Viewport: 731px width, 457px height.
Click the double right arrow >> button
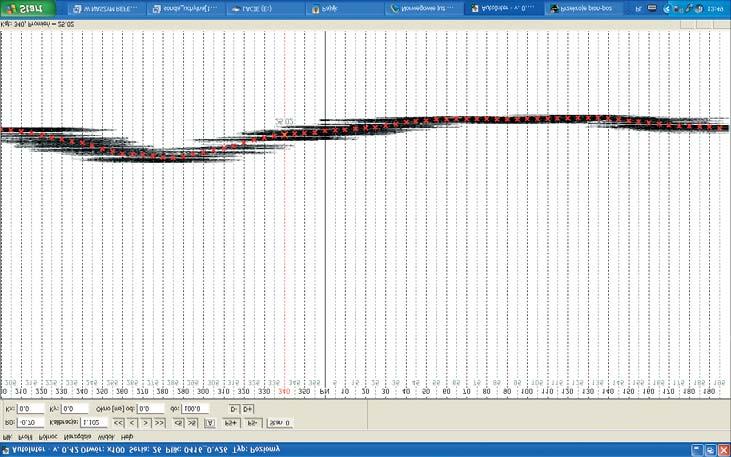[159, 423]
